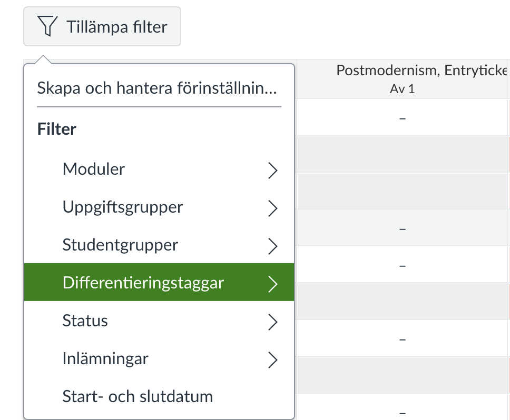Click the funnel filter icon
The image size is (510, 420).
click(47, 26)
